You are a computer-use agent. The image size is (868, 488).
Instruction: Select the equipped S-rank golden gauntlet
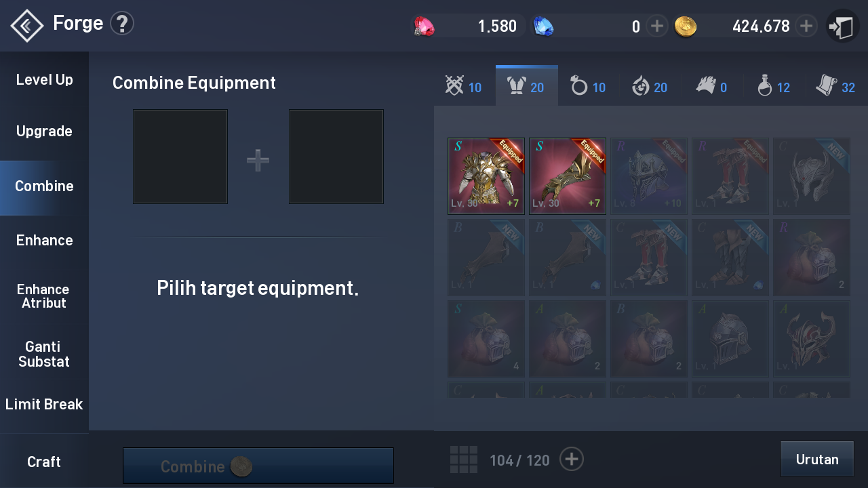568,176
